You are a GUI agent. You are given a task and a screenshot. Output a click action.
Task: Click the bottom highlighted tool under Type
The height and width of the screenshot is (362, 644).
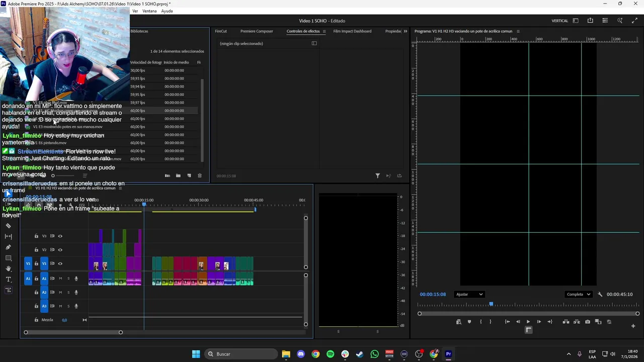[8, 290]
